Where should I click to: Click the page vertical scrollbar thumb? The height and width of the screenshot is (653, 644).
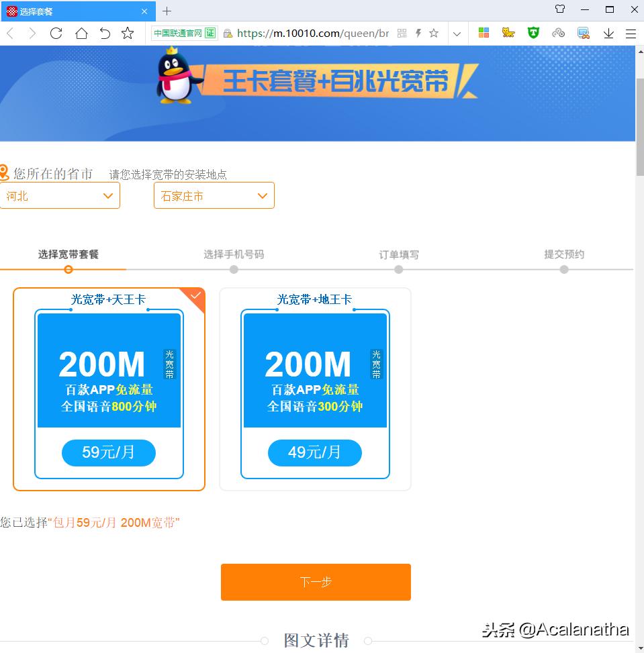pyautogui.click(x=640, y=127)
